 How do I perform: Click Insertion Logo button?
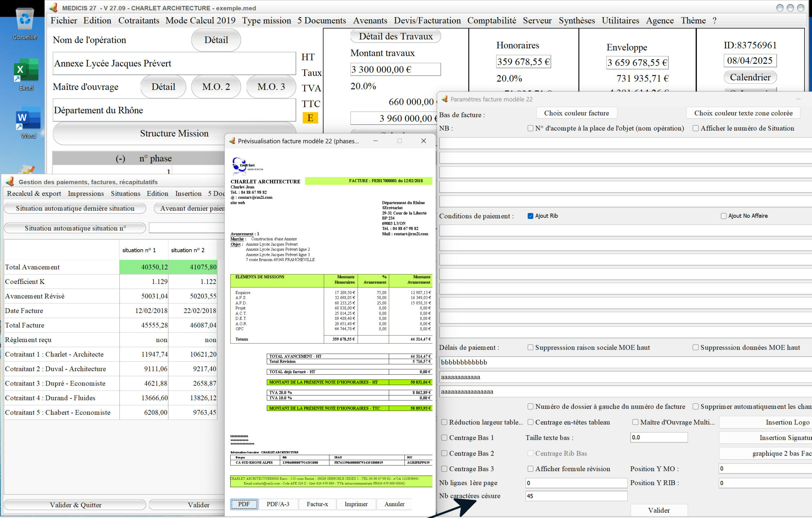coord(765,422)
